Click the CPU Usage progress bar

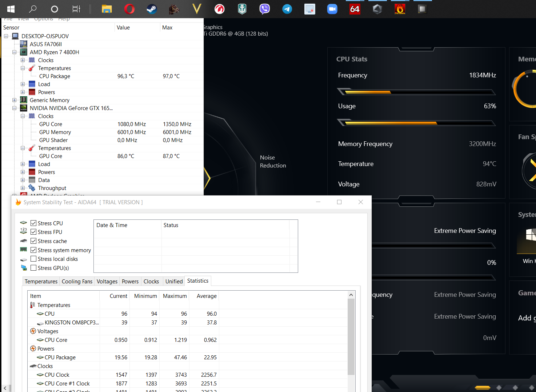point(417,123)
